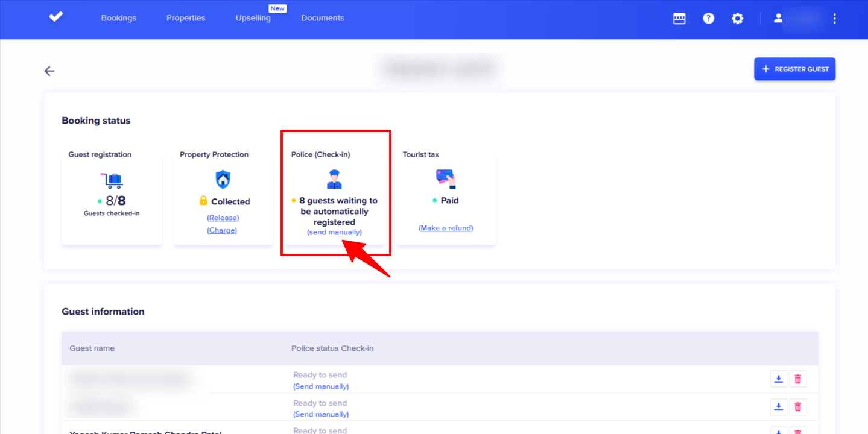This screenshot has width=868, height=434.
Task: Delete the first guest row
Action: 797,379
